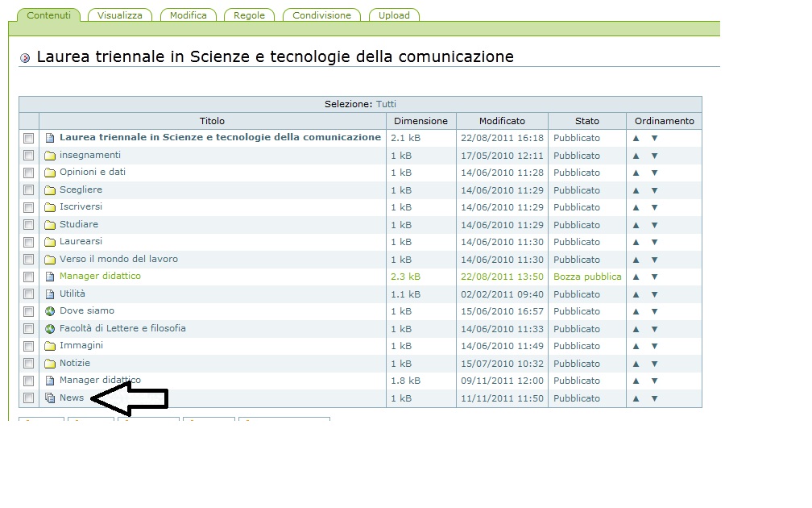Image resolution: width=812 pixels, height=508 pixels.
Task: Move Iscriversi down with the down arrow
Action: point(654,207)
